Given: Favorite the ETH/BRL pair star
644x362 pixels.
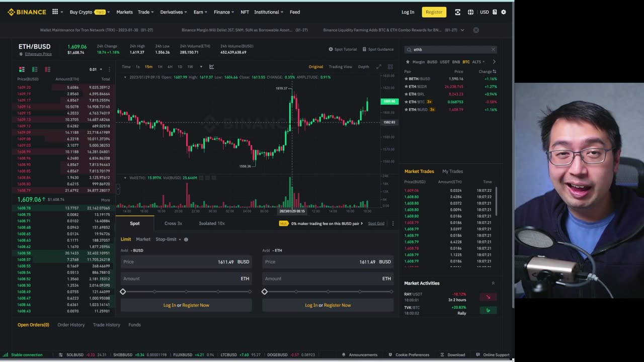Looking at the screenshot, I should (x=407, y=94).
